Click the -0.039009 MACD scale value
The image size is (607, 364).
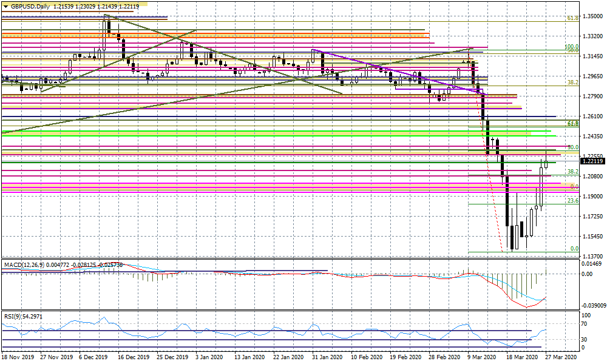coord(592,306)
